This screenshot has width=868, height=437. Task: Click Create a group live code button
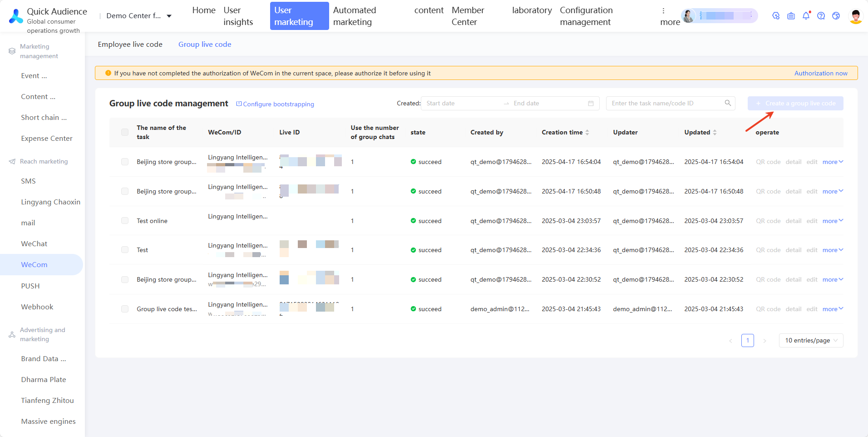(795, 103)
